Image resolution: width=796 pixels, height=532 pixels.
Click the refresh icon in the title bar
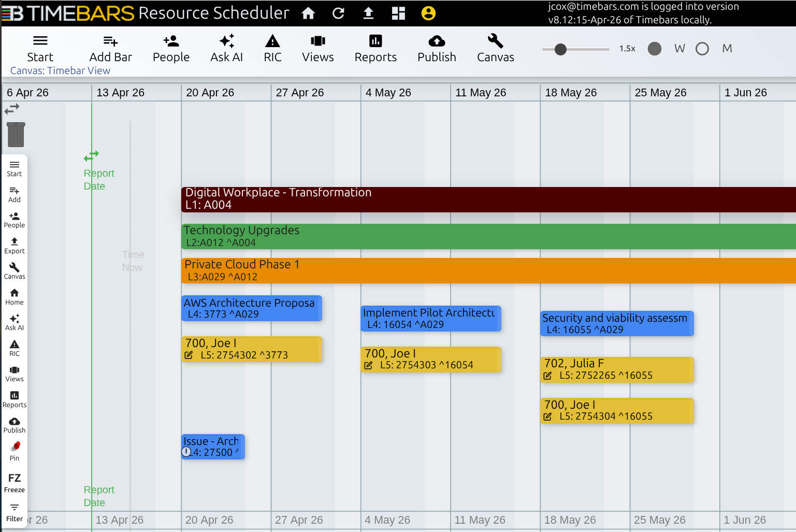click(x=338, y=13)
